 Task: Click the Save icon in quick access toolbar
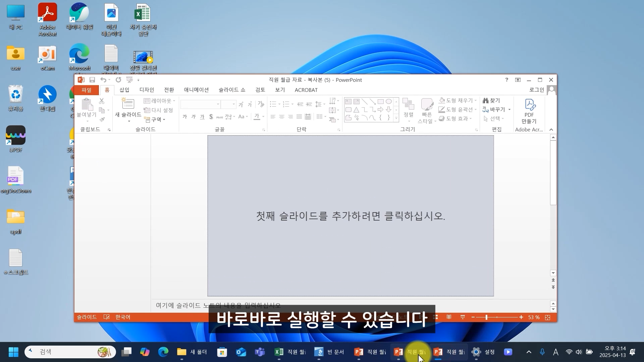pos(92,80)
